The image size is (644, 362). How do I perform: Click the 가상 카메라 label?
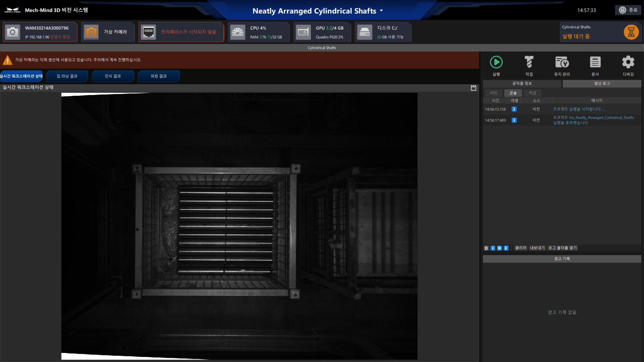click(115, 32)
